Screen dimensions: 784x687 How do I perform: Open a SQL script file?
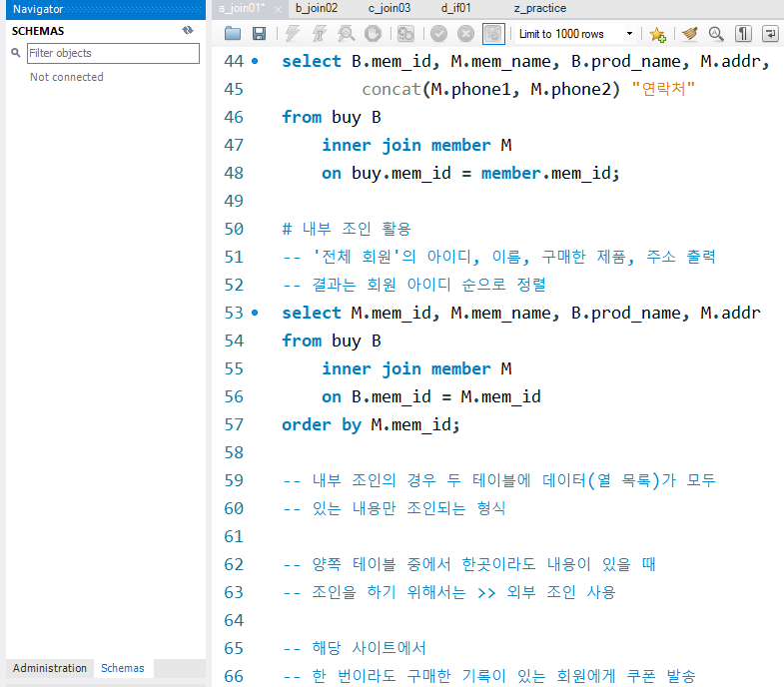click(233, 34)
